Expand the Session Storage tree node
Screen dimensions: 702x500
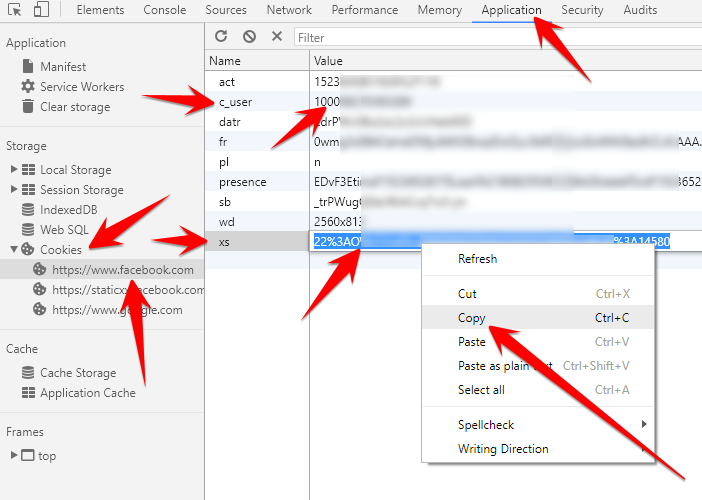coord(14,189)
